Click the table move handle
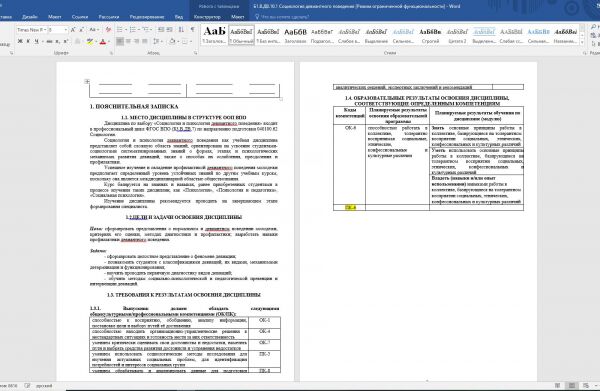Viewport: 600px width, 391px height. (87, 81)
